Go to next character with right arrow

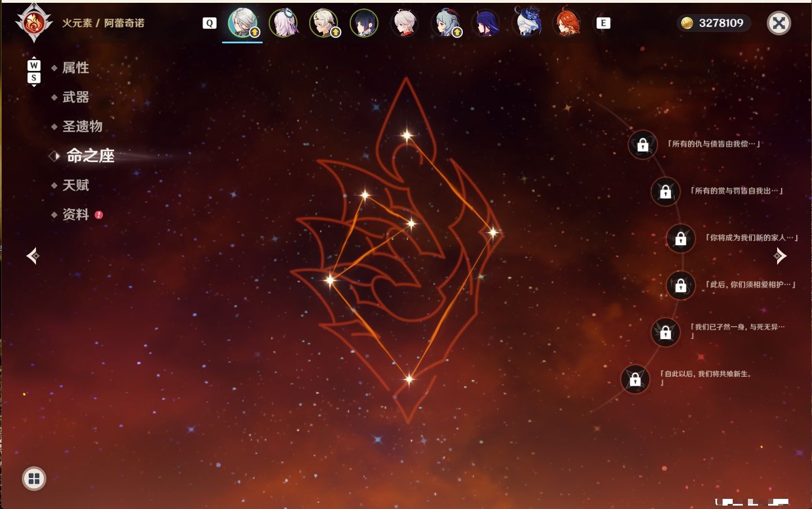coord(779,256)
